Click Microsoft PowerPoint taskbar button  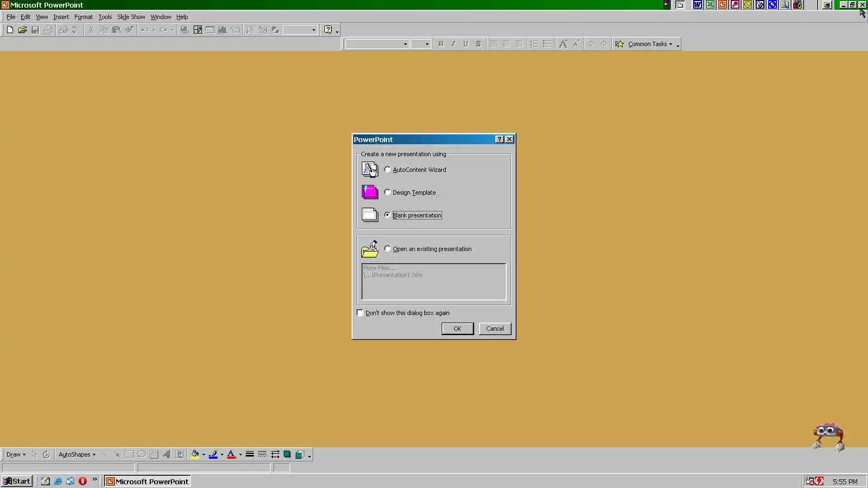click(148, 481)
